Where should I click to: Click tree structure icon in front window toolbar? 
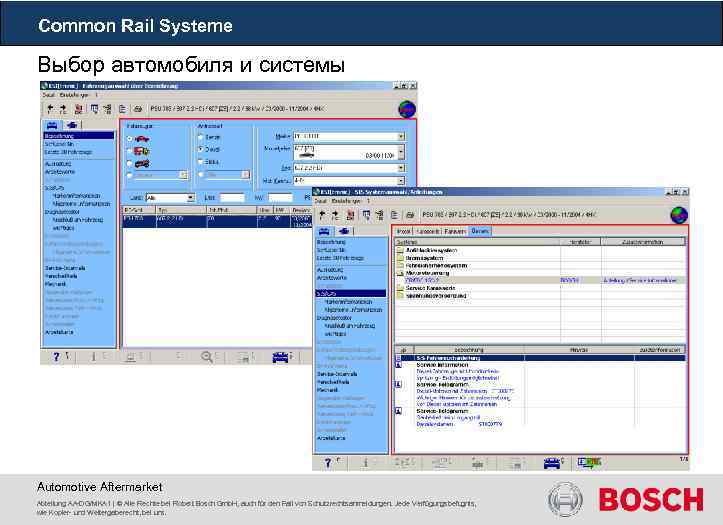pyautogui.click(x=379, y=215)
